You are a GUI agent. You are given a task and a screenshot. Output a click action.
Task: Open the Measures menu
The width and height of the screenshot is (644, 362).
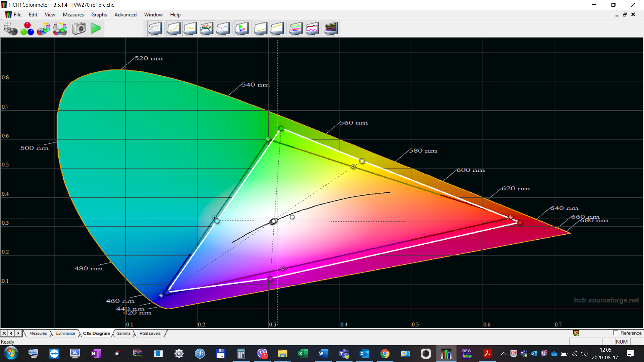(73, 14)
